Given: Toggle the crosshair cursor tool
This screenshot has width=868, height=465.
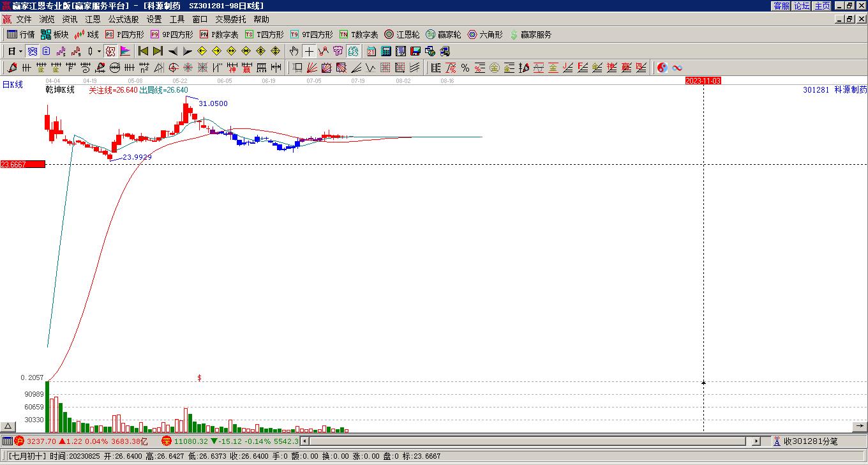Looking at the screenshot, I should tap(309, 51).
